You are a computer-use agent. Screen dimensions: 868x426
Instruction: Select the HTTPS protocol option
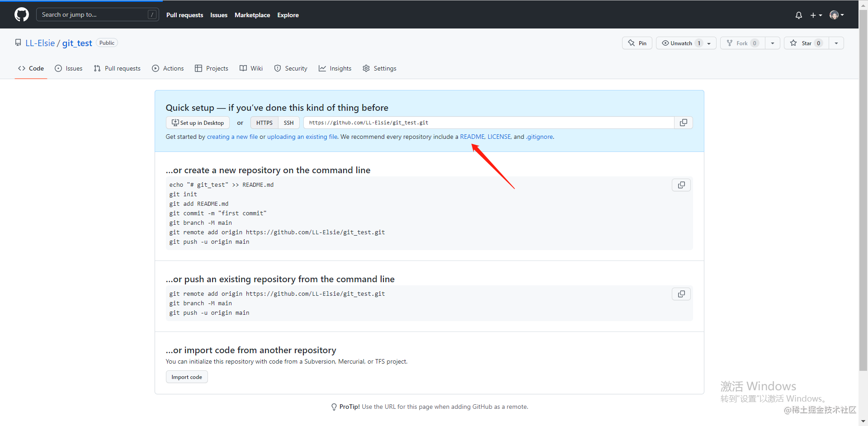tap(264, 123)
